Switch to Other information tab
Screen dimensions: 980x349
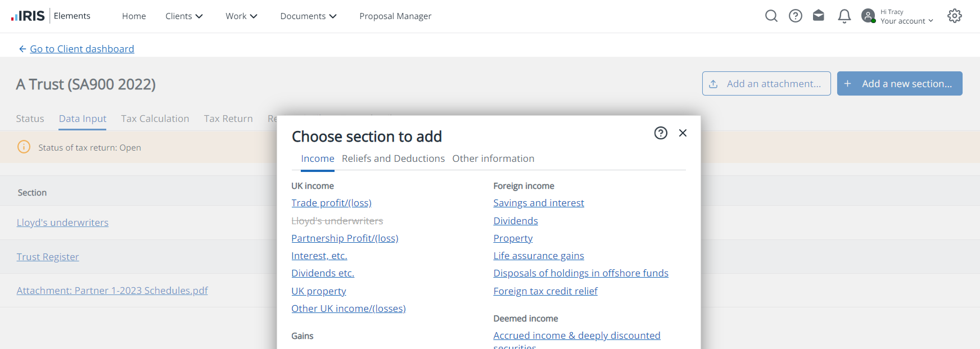click(493, 158)
